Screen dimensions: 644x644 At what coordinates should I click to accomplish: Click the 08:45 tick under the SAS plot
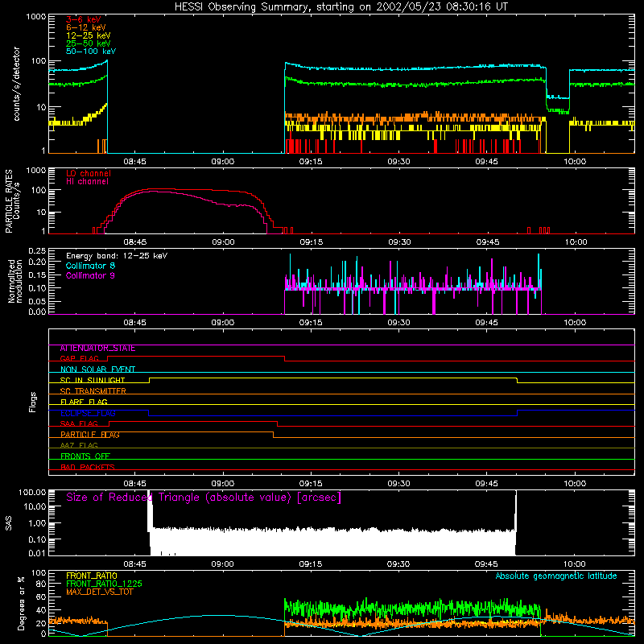134,564
